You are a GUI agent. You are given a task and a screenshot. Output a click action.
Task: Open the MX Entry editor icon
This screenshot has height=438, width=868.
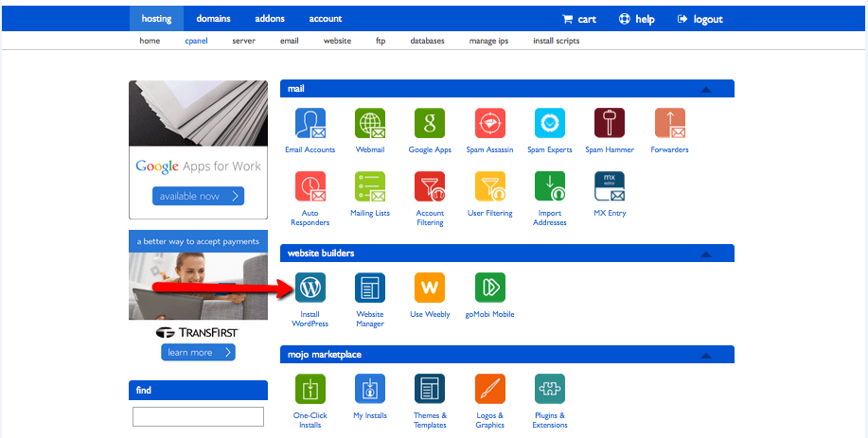click(x=610, y=186)
